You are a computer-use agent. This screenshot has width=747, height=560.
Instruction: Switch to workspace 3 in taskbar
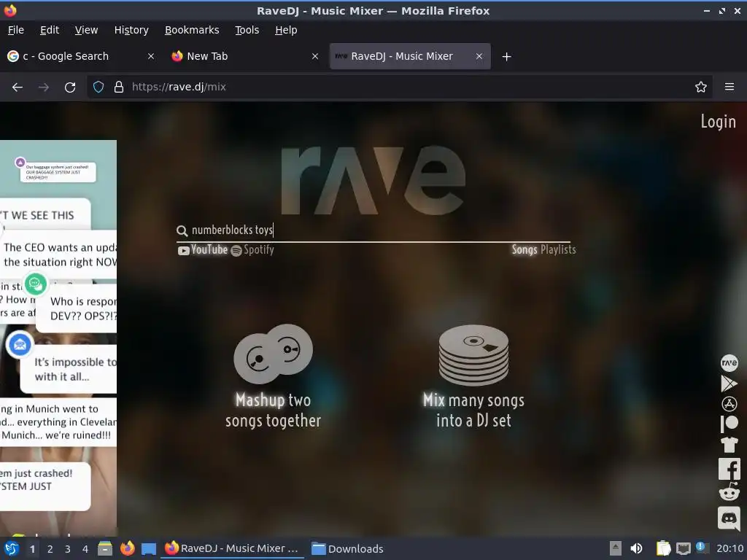click(68, 549)
